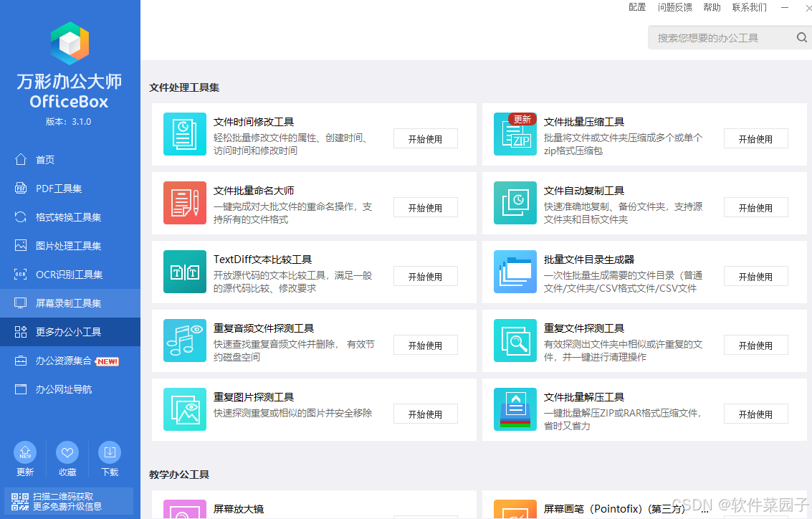
Task: Launch 文件批量命名大师 with 开始使用
Action: (x=425, y=208)
